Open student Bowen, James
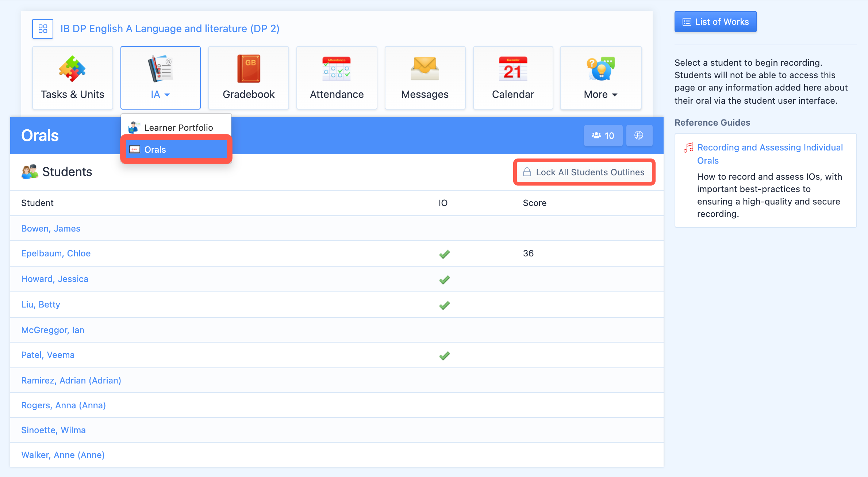This screenshot has width=868, height=477. pos(51,228)
